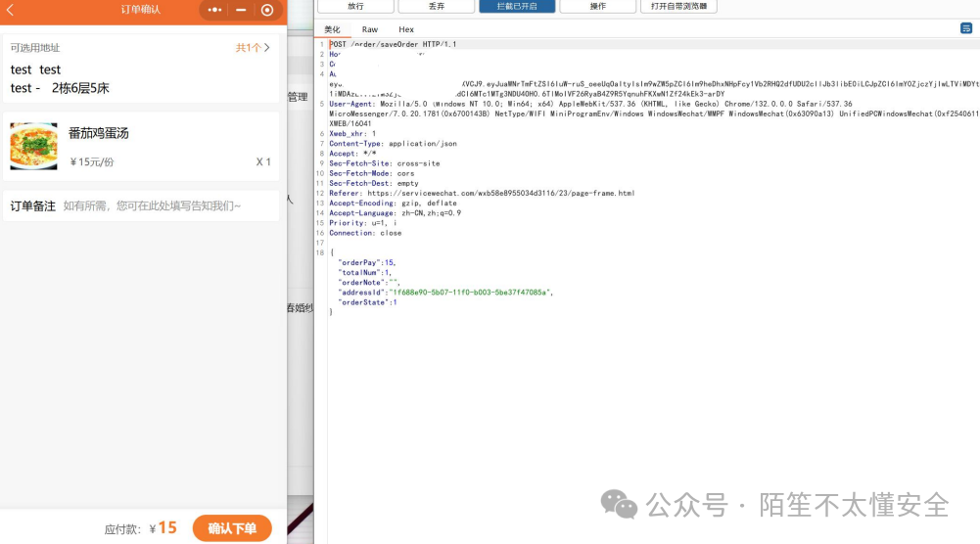
Task: Switch to the Hex tab
Action: pos(406,29)
